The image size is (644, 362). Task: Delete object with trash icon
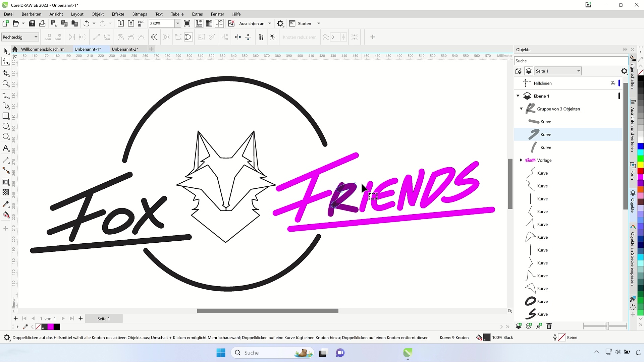pyautogui.click(x=549, y=326)
